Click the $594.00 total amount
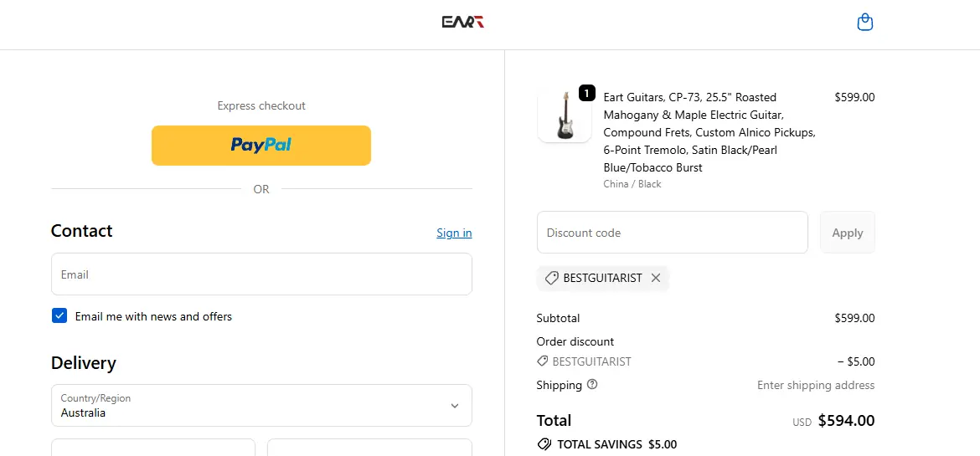Viewport: 980px width, 456px height. [x=846, y=421]
